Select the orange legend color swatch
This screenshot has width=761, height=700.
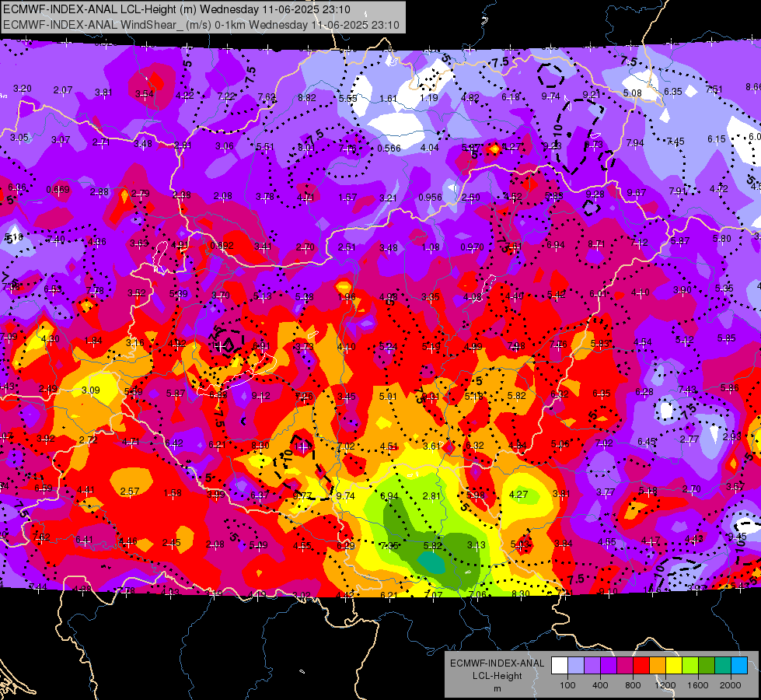[x=658, y=666]
